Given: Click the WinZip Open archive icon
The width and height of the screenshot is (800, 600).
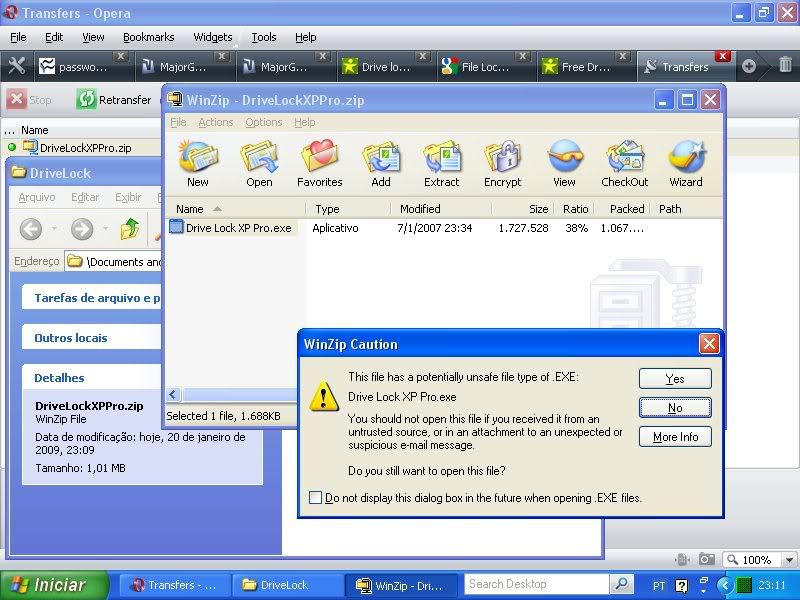Looking at the screenshot, I should pyautogui.click(x=259, y=164).
